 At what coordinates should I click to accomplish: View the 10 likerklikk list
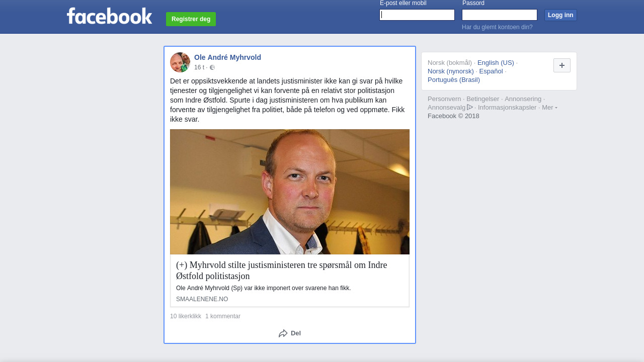coord(186,316)
